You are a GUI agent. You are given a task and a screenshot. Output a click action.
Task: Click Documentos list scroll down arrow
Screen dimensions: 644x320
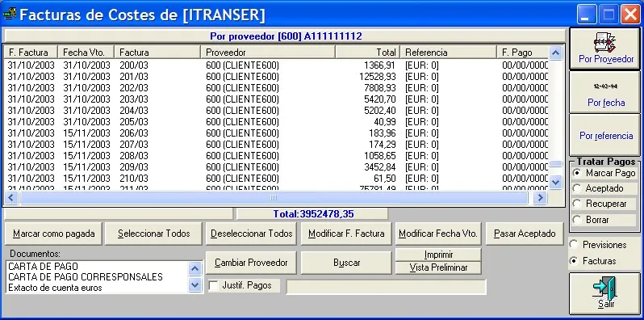194,284
